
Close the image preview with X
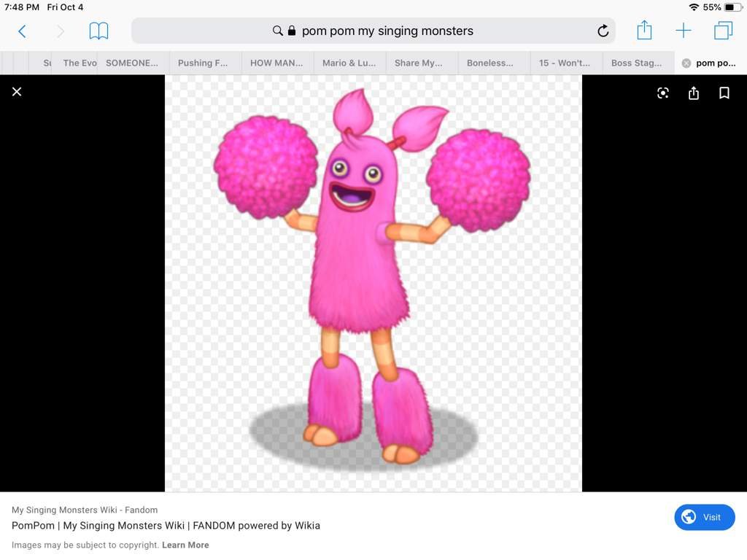(x=17, y=92)
